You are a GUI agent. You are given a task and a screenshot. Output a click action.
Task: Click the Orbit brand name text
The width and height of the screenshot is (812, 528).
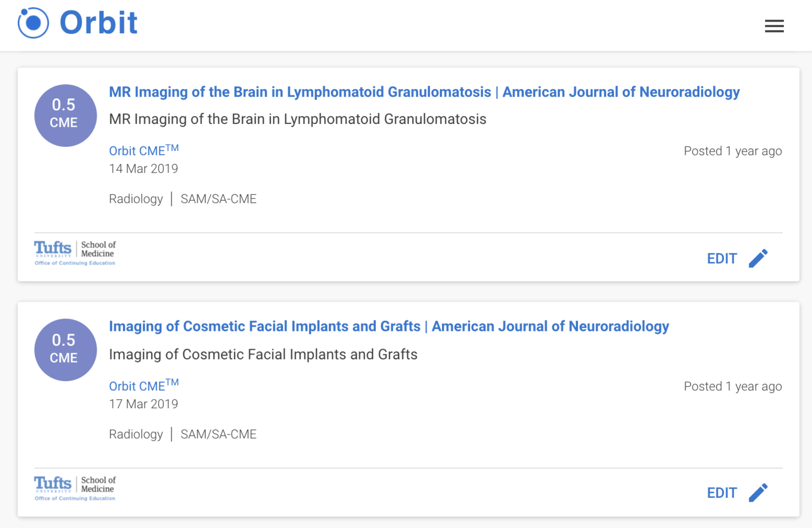coord(98,23)
